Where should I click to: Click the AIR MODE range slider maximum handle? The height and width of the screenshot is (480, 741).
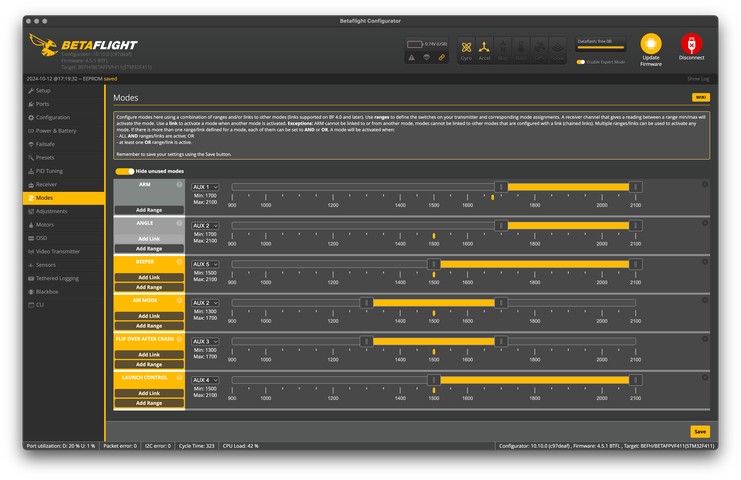(x=501, y=303)
